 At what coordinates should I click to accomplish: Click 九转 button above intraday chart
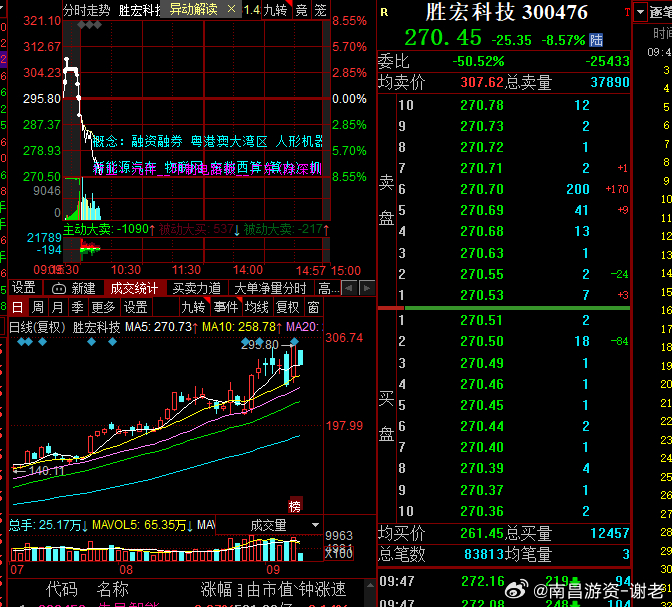point(277,9)
